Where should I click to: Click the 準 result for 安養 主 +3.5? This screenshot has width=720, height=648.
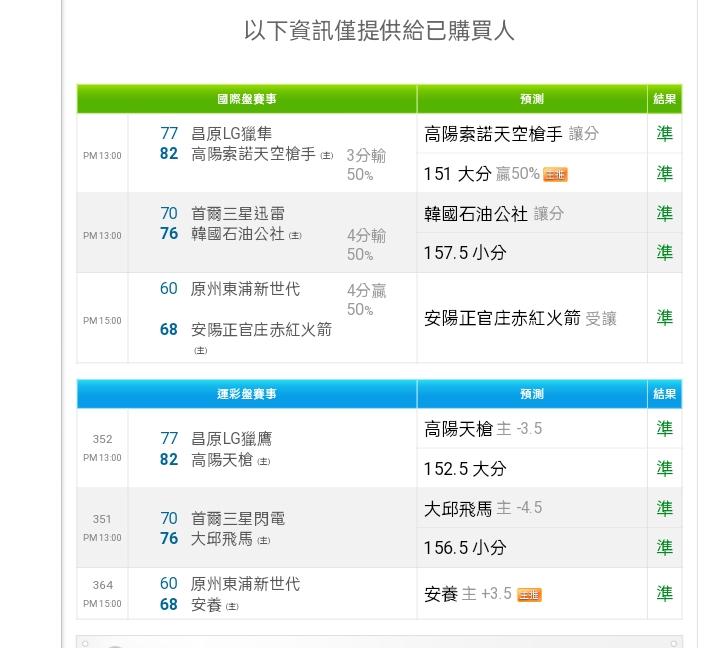664,593
